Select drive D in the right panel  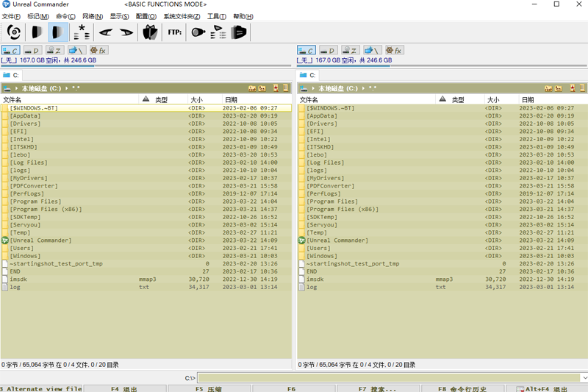[329, 50]
